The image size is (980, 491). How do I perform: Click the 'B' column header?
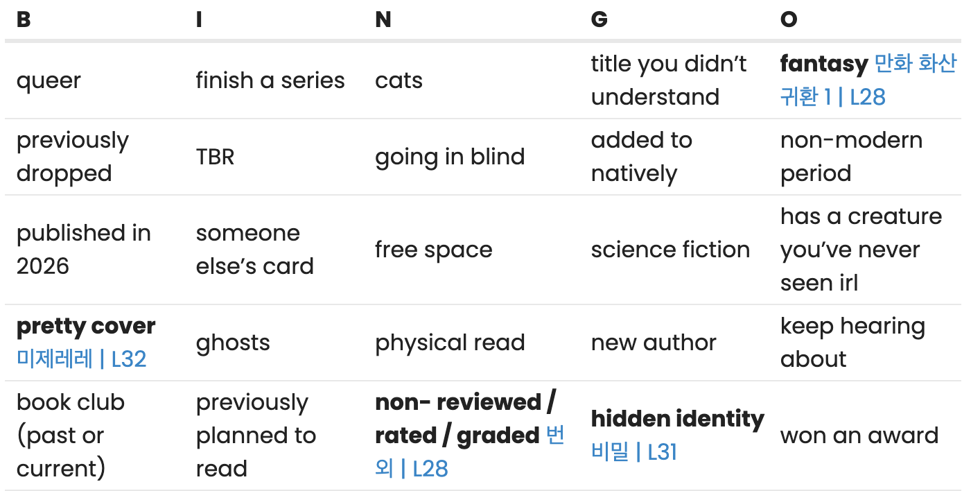point(24,20)
